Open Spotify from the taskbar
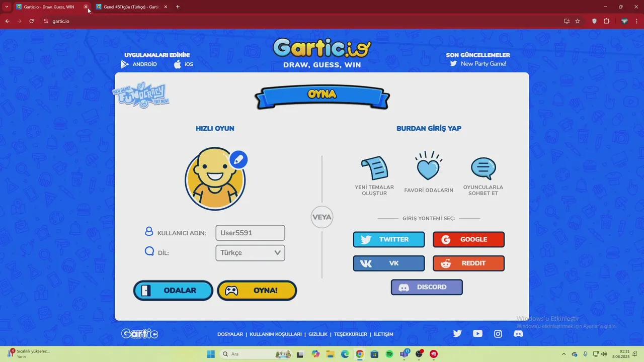644x362 pixels. [x=389, y=354]
